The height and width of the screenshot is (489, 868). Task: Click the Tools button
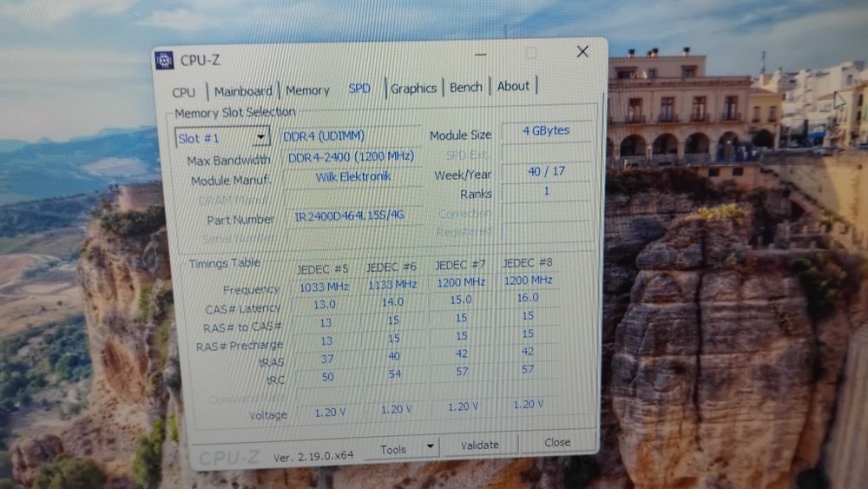coord(393,450)
